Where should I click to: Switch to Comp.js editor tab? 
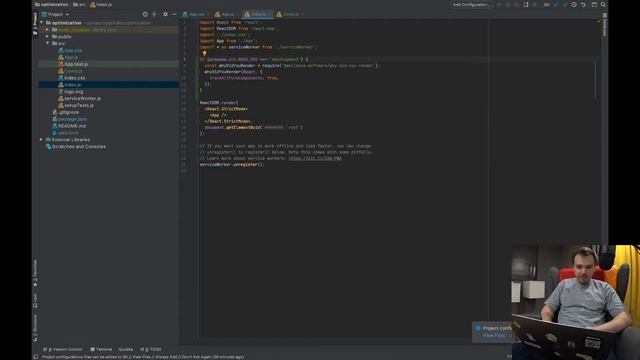[289, 14]
